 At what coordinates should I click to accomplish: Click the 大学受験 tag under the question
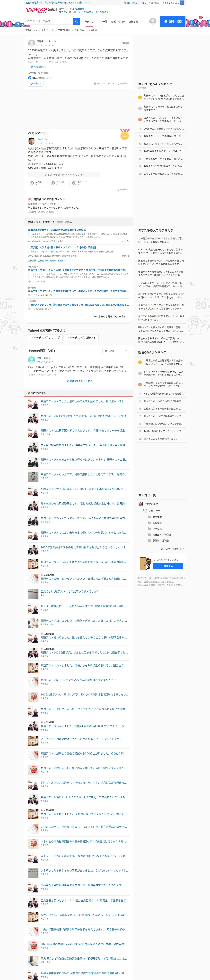pos(32,73)
